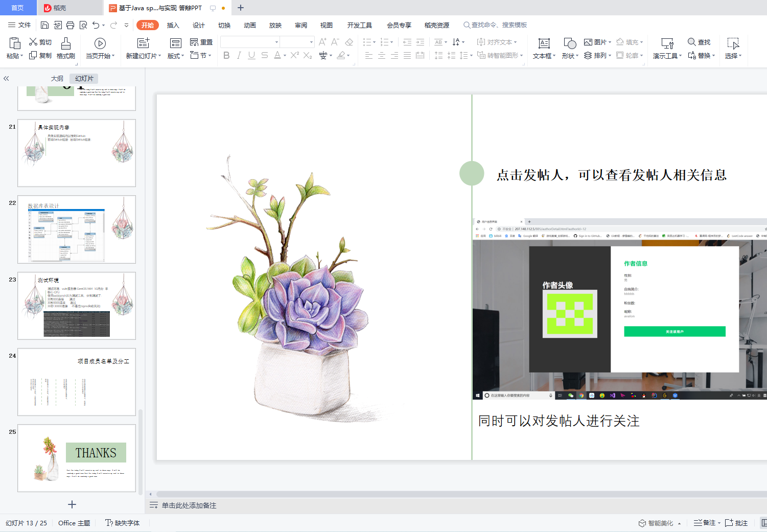Viewport: 767px width, 532px height.
Task: Collapse the slide panel with double chevron
Action: tap(6, 78)
